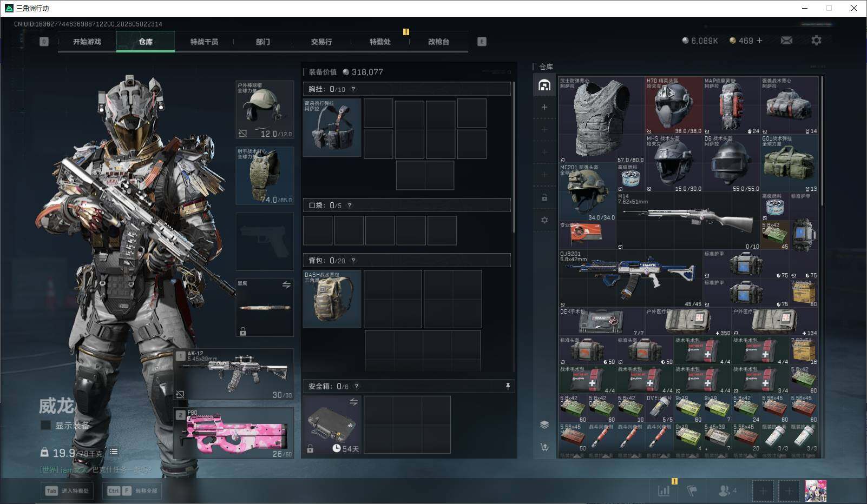
Task: Add currency with the plus beside 469
Action: click(759, 41)
